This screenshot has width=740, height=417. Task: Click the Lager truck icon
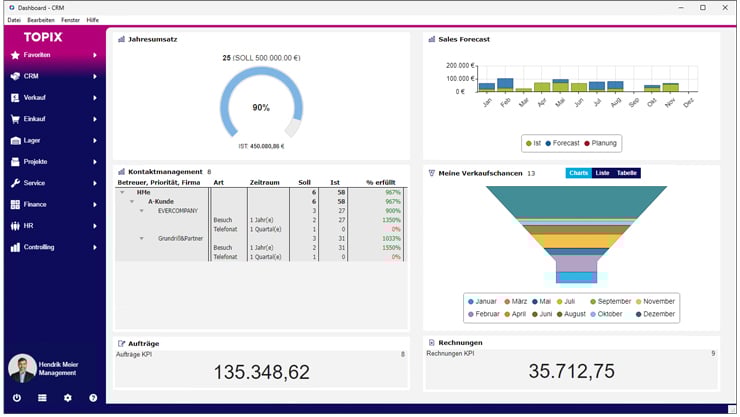tap(15, 140)
